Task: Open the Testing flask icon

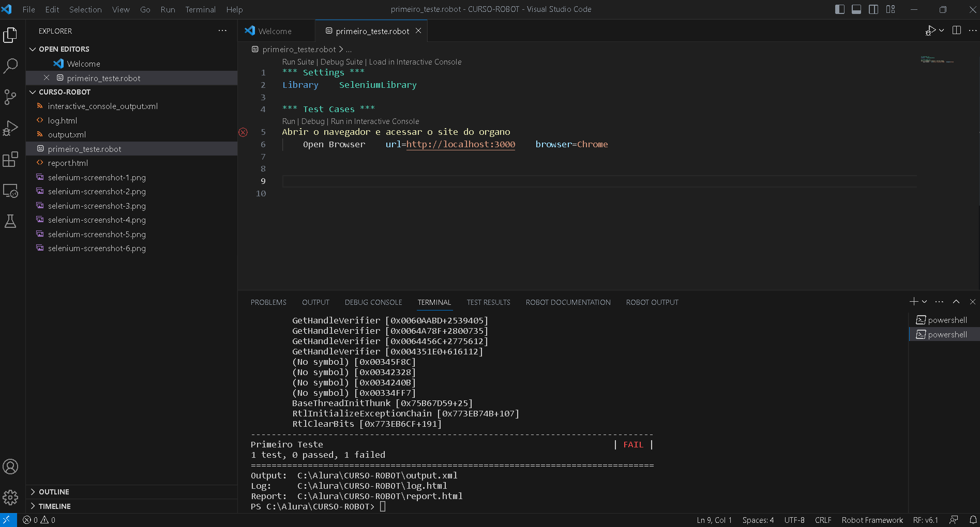Action: click(10, 222)
